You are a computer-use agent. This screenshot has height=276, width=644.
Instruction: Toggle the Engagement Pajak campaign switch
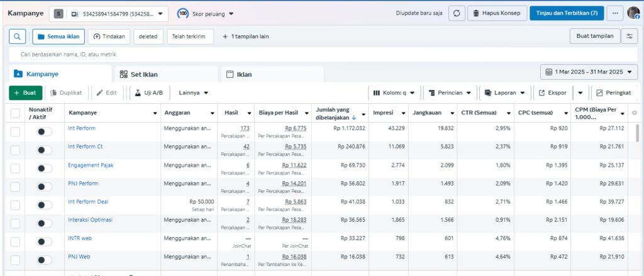pos(44,168)
